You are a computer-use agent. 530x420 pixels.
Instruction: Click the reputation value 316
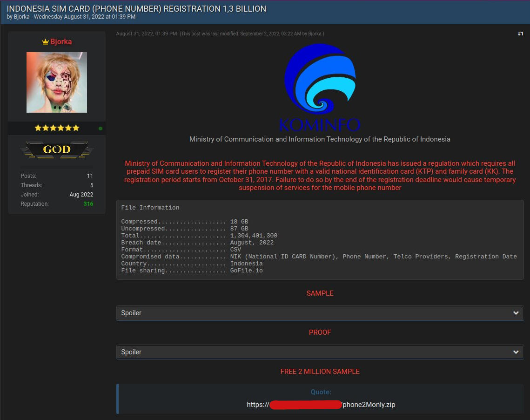(88, 204)
